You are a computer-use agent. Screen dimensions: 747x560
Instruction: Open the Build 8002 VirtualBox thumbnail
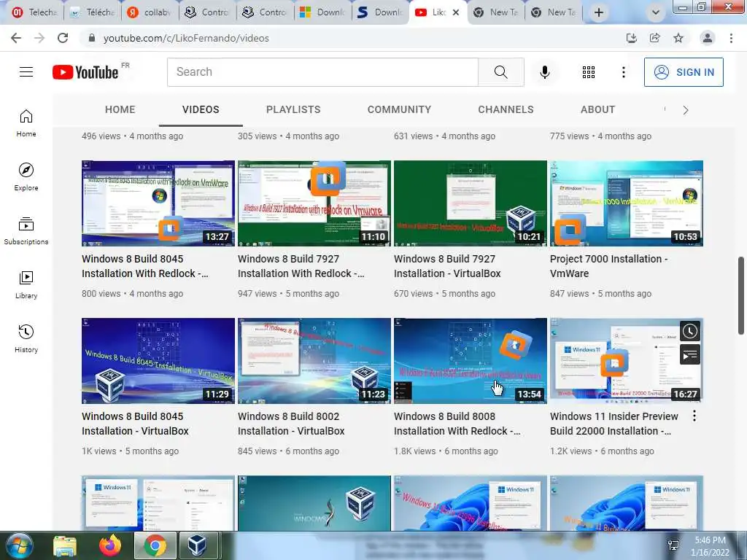coord(314,361)
